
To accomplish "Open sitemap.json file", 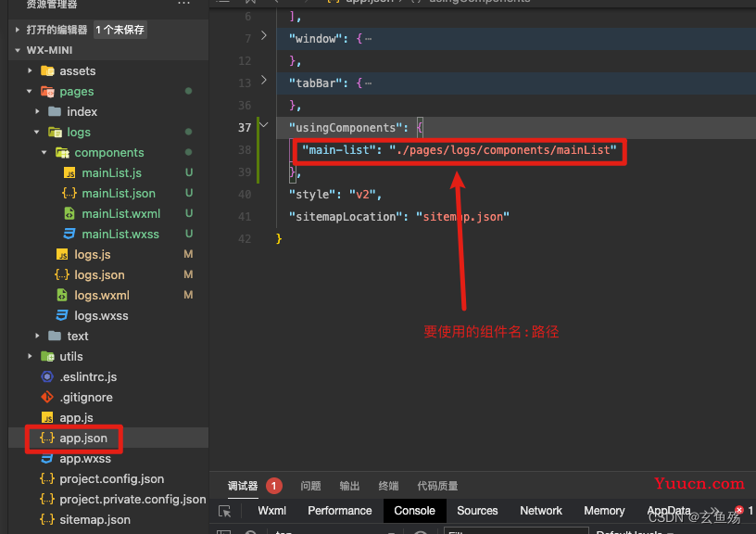I will tap(95, 519).
